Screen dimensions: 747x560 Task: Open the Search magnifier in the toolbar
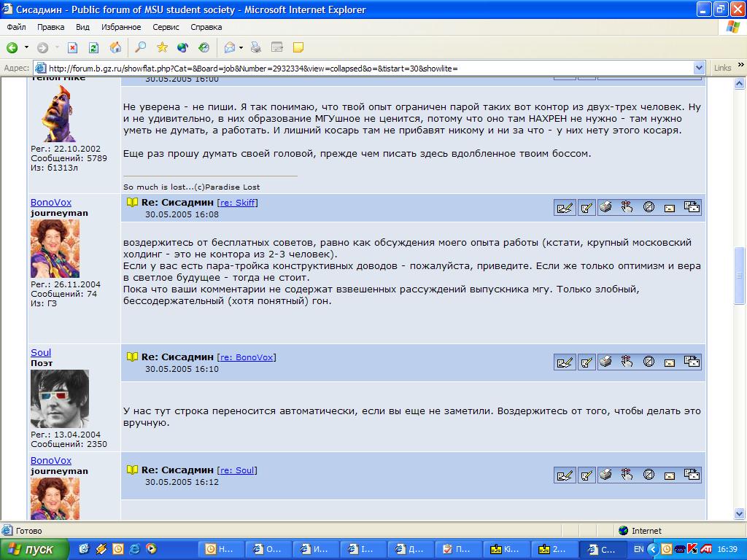(141, 47)
